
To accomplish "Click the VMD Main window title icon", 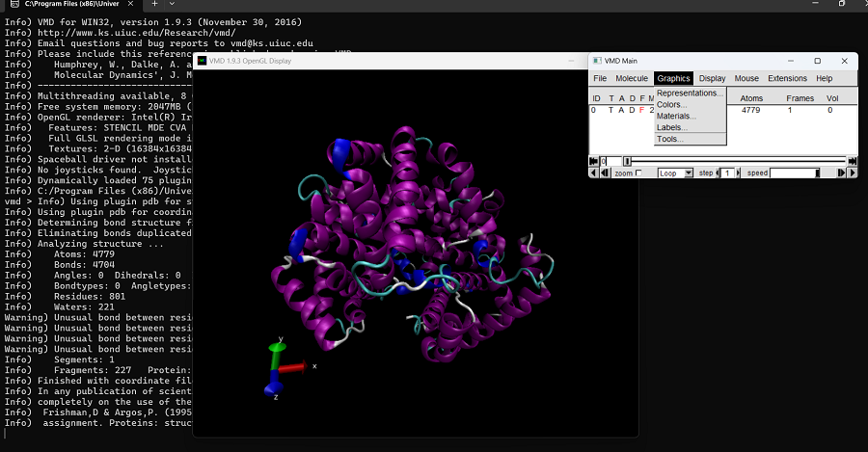I will 597,61.
